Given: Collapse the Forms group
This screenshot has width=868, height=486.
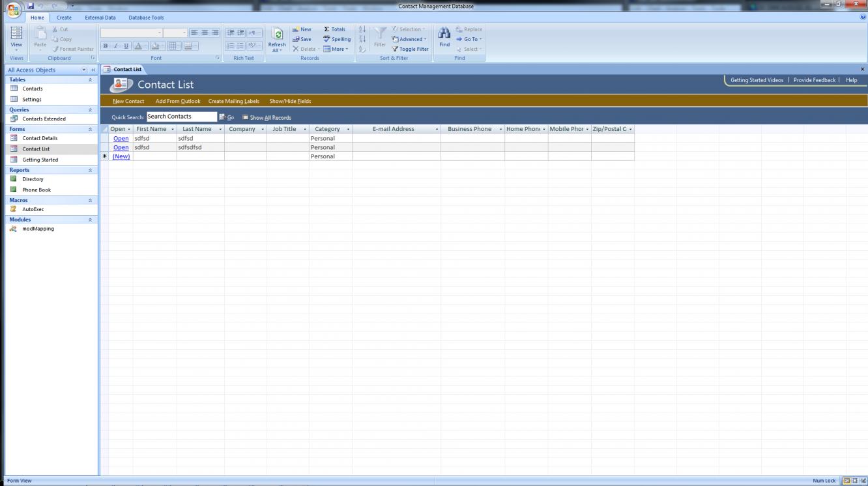Looking at the screenshot, I should tap(90, 130).
